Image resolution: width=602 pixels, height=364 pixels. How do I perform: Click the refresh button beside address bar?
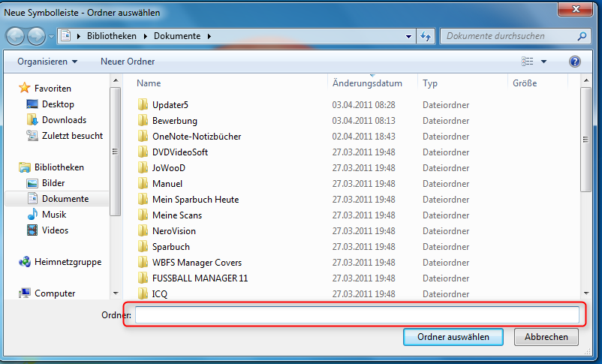click(x=426, y=36)
